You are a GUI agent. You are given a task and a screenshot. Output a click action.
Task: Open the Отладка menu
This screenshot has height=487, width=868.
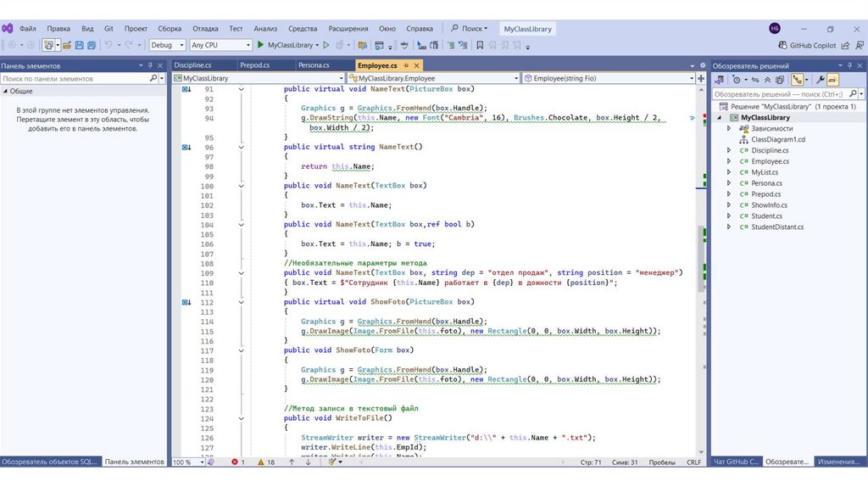(x=205, y=28)
